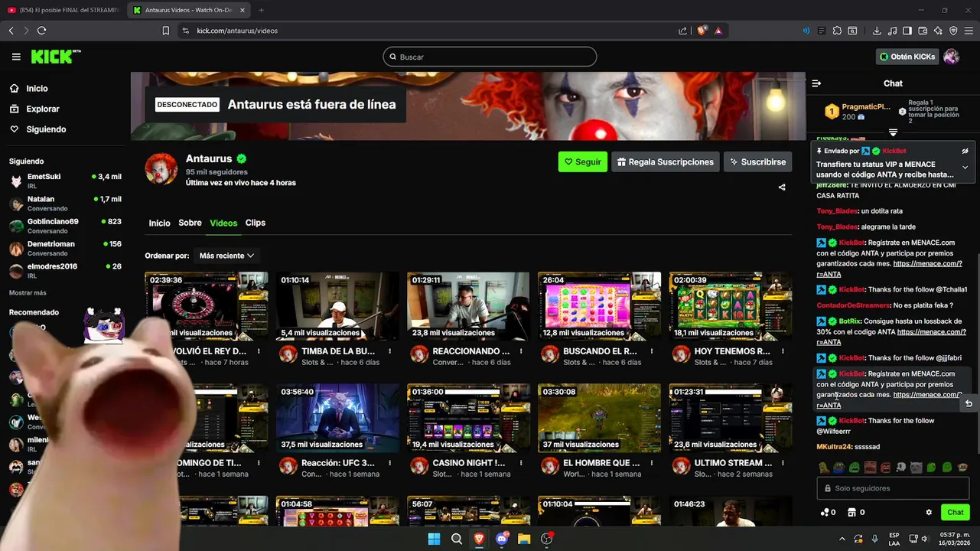Switch to the Clips channel tab
Image resolution: width=980 pixels, height=551 pixels.
click(x=256, y=223)
